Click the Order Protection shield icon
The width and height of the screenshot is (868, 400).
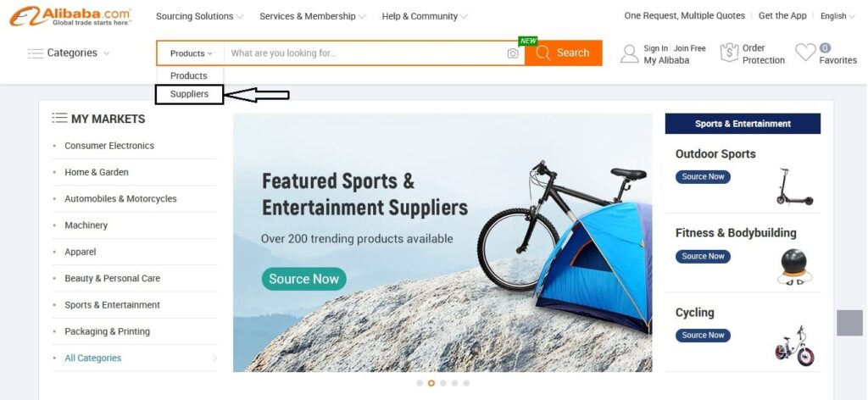point(729,53)
